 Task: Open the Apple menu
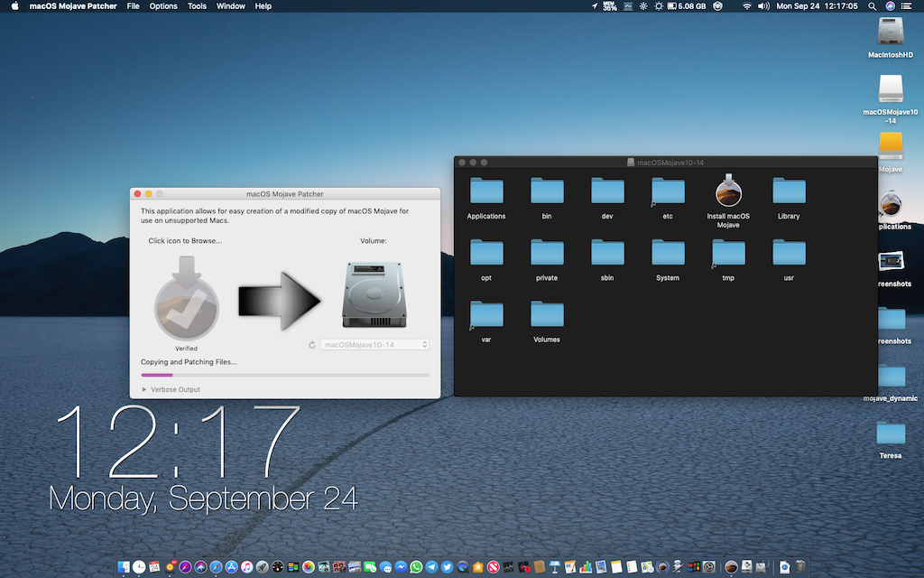click(14, 6)
